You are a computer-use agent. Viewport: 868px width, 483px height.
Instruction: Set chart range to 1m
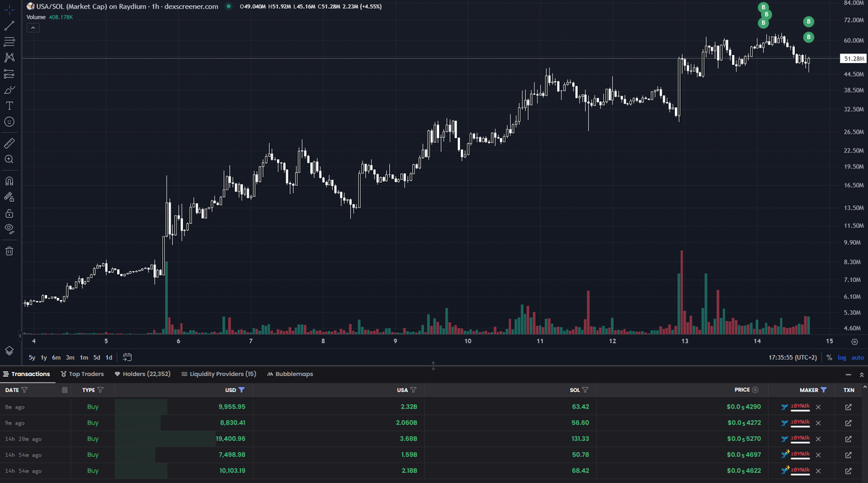click(x=84, y=357)
